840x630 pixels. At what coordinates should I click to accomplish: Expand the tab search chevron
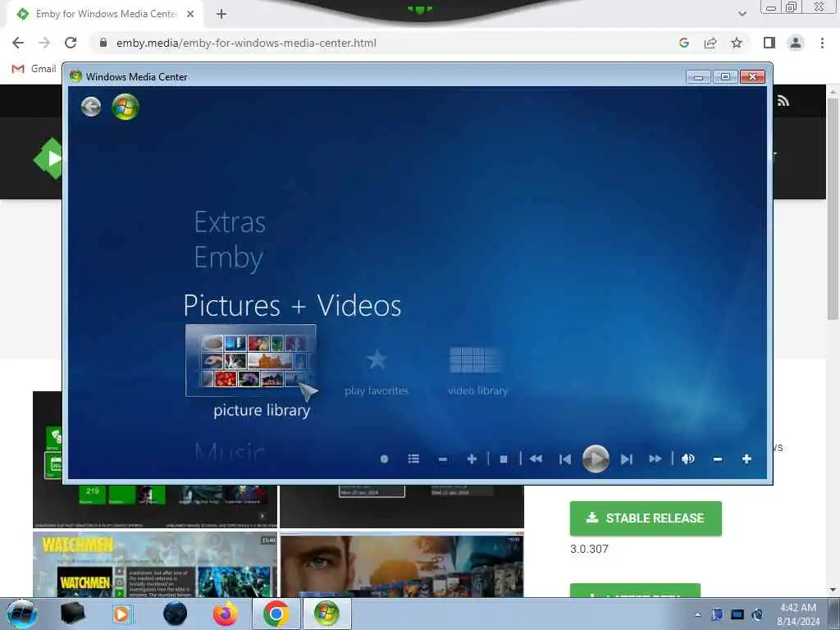pos(742,14)
